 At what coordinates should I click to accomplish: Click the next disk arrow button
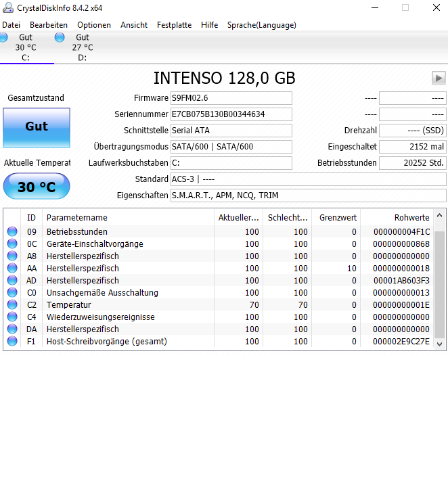(439, 78)
